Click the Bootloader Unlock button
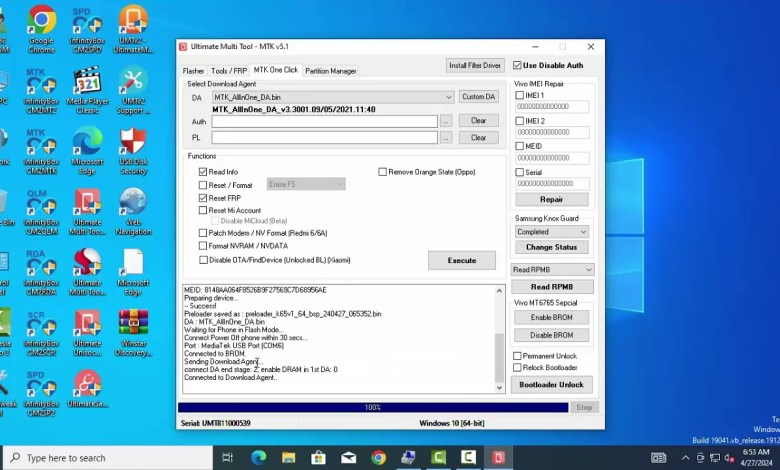 click(x=552, y=384)
